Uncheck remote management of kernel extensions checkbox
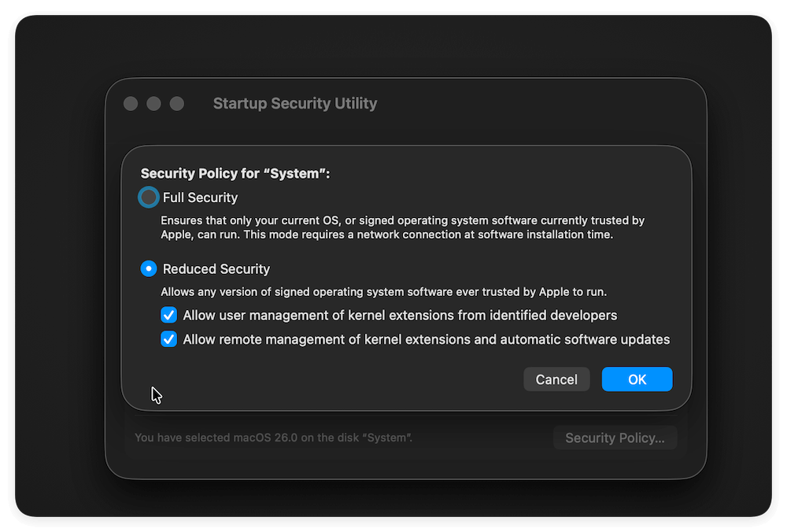 [169, 340]
